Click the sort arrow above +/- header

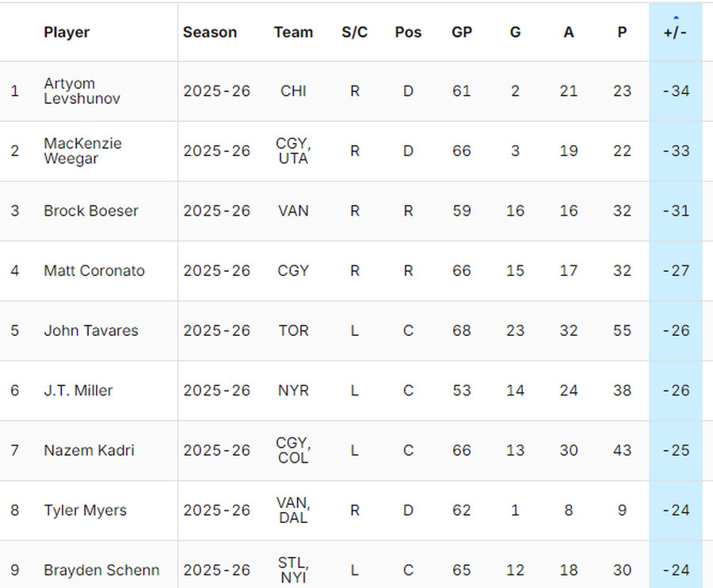[x=676, y=17]
